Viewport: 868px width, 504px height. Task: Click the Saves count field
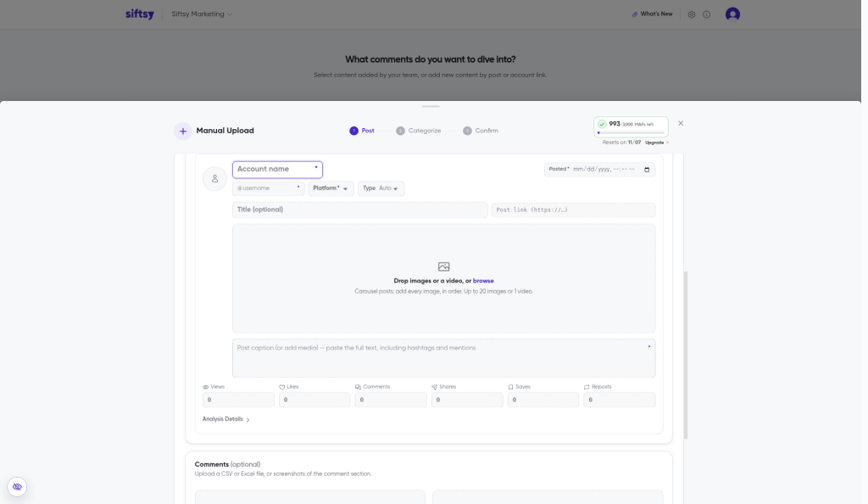(543, 400)
